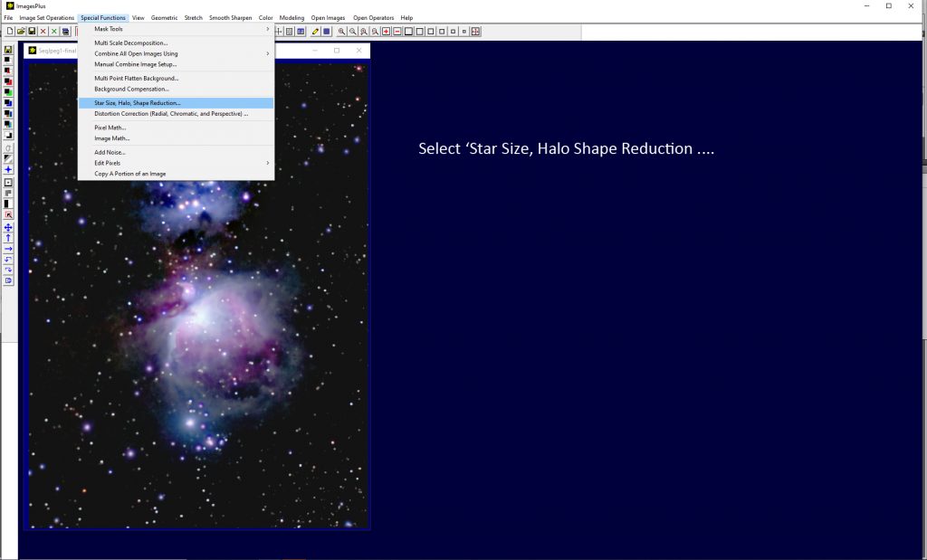Image resolution: width=927 pixels, height=560 pixels.
Task: Select the yellow pencil tool icon
Action: [315, 32]
